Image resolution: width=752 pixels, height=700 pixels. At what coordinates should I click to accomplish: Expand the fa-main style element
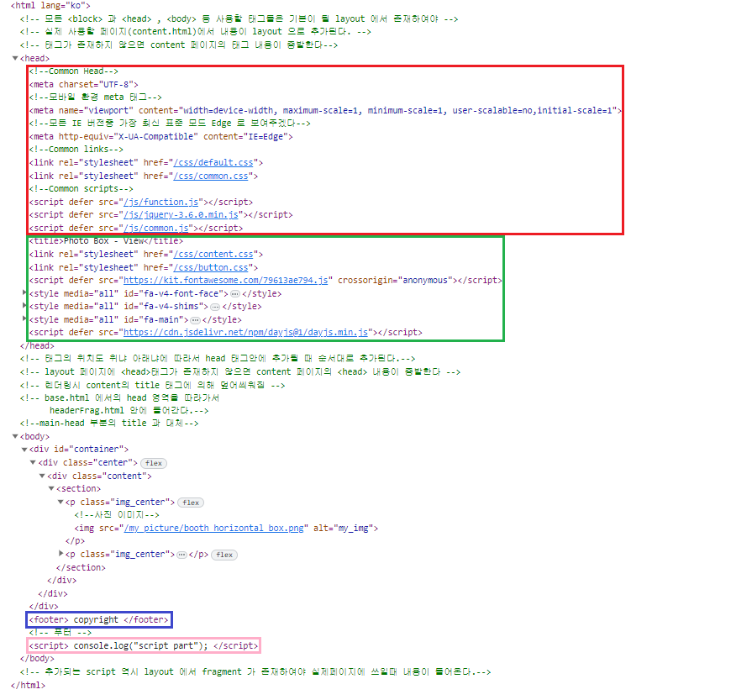(x=24, y=318)
